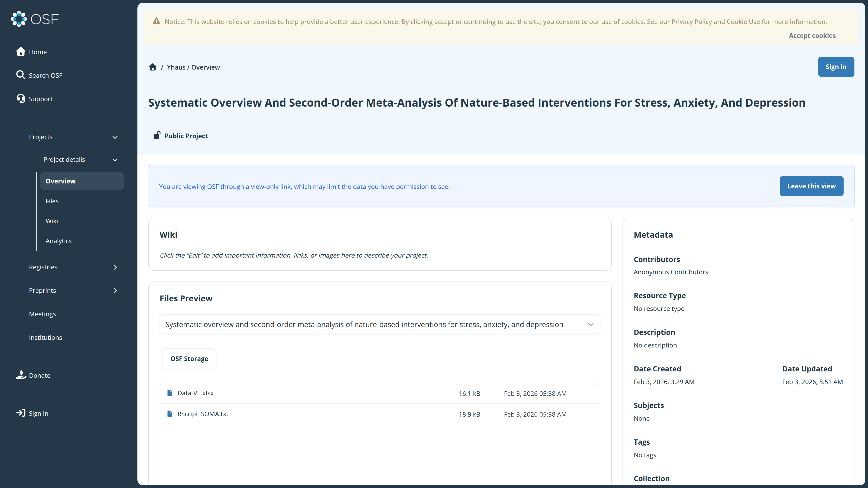Open the Overview sidebar item
Viewport: 868px width, 488px height.
pyautogui.click(x=82, y=181)
